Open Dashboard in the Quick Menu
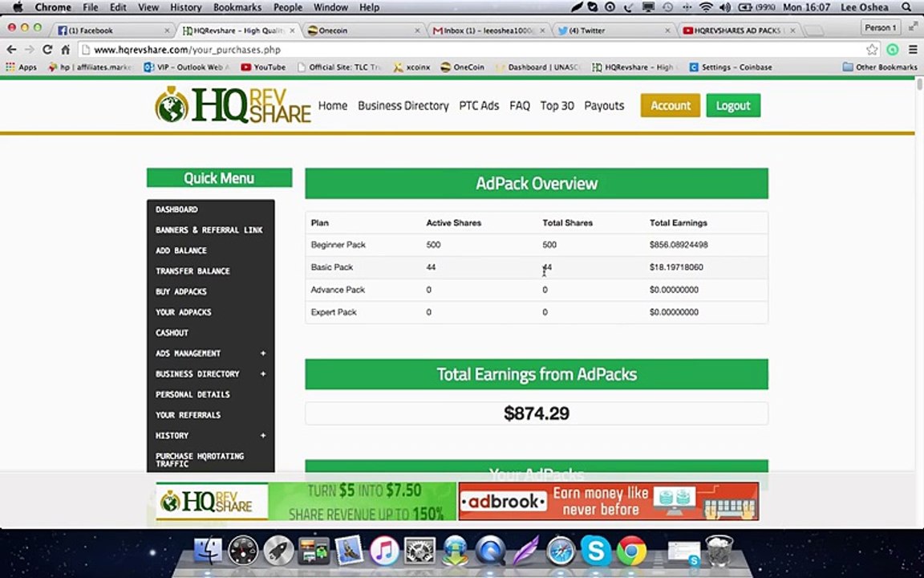 (176, 210)
